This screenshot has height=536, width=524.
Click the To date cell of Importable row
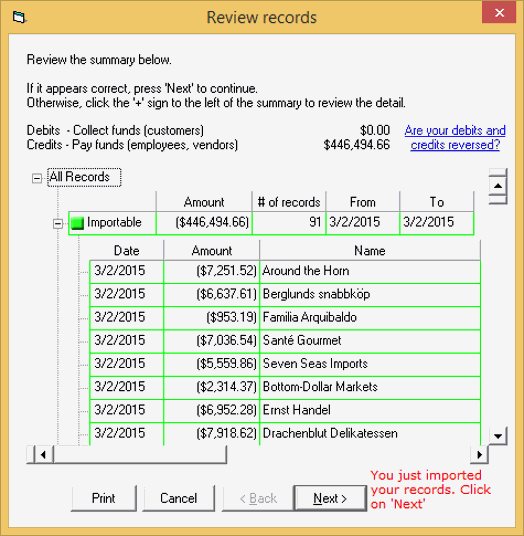[437, 223]
